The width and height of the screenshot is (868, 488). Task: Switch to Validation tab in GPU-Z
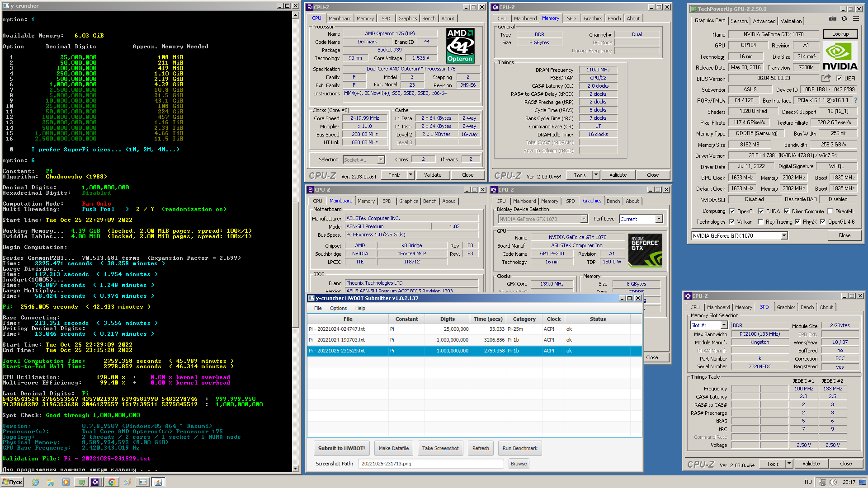[791, 21]
